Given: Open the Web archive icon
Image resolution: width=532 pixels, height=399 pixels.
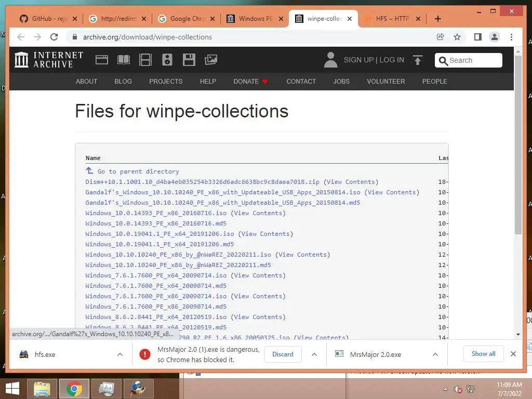Looking at the screenshot, I should coord(102,60).
